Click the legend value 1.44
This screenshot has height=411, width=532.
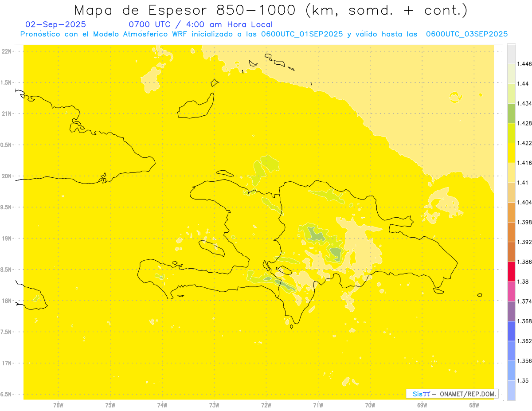click(524, 84)
